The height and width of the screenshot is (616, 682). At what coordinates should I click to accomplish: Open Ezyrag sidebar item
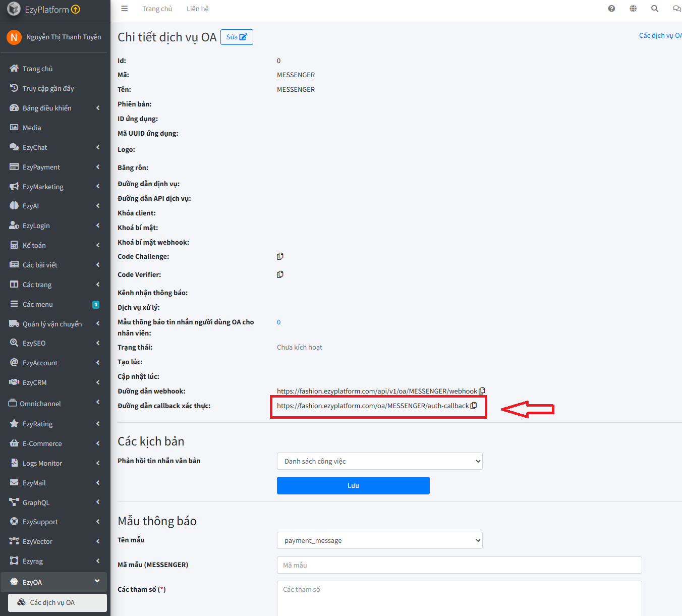pos(54,561)
